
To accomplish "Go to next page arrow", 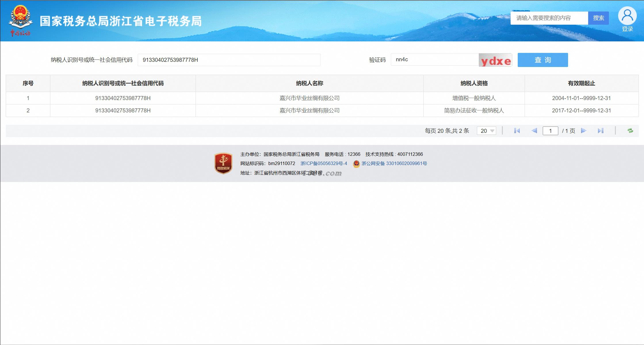I will (584, 131).
